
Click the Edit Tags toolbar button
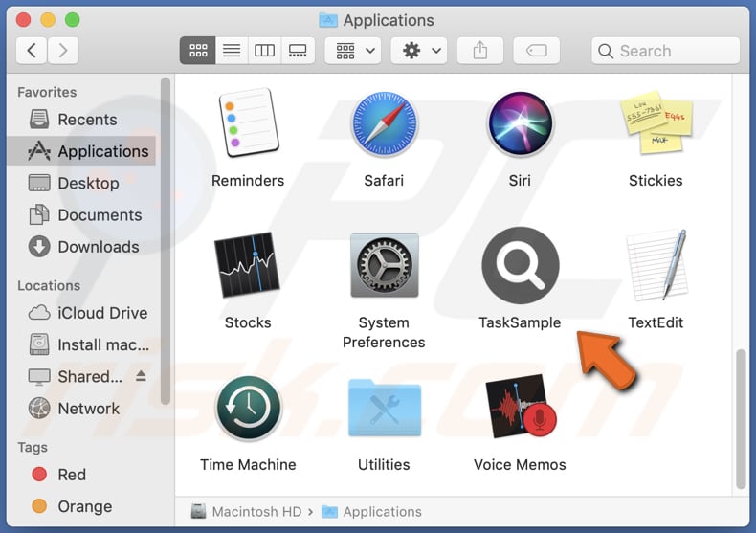(537, 50)
